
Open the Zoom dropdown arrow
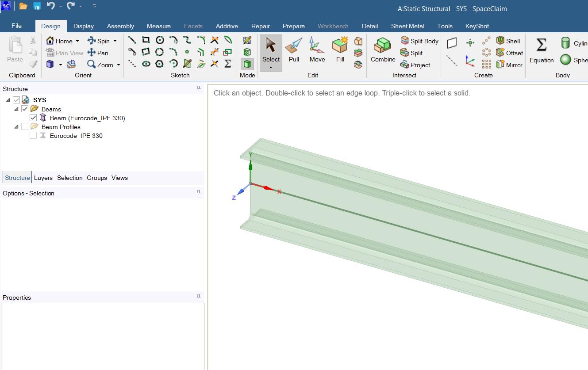tap(119, 65)
